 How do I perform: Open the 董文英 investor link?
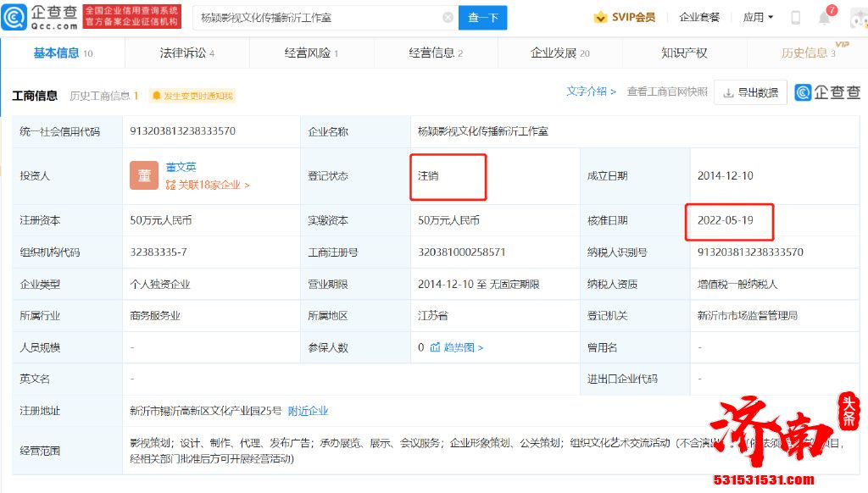(181, 167)
